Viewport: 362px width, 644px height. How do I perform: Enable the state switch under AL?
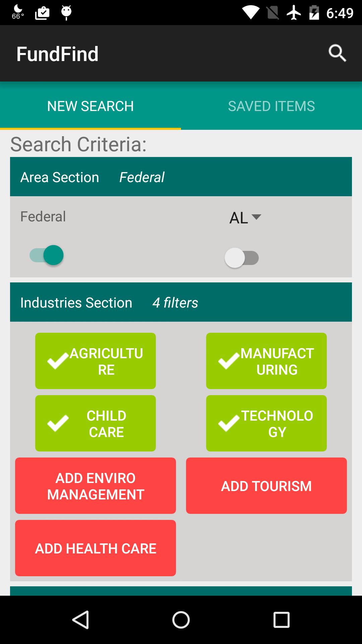tap(242, 258)
